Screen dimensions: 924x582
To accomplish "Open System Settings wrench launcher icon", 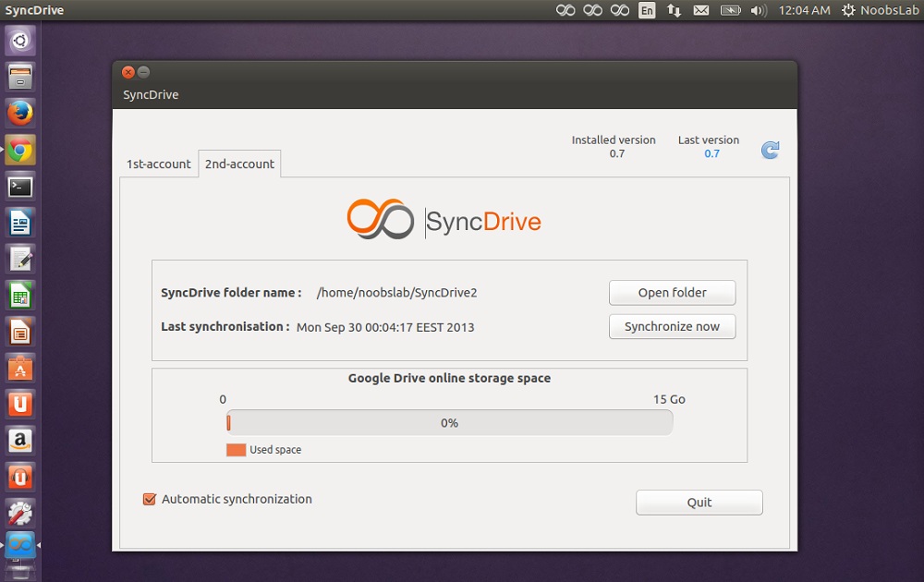I will [20, 514].
